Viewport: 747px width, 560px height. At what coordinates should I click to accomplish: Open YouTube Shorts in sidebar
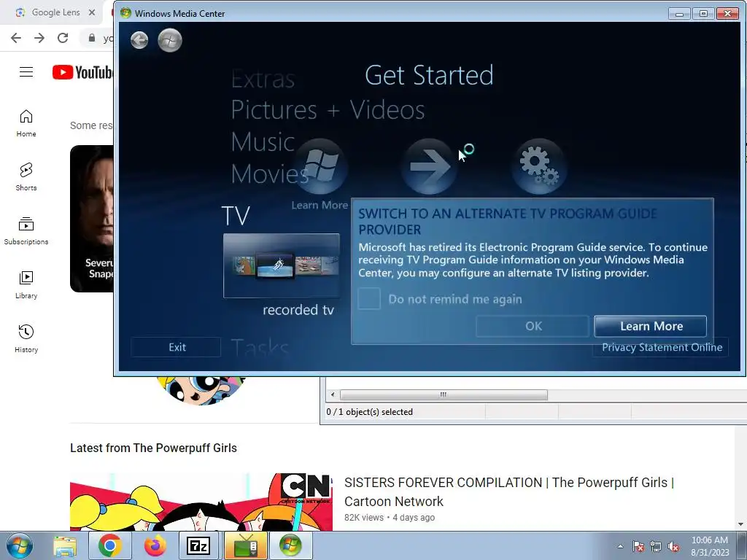[26, 177]
